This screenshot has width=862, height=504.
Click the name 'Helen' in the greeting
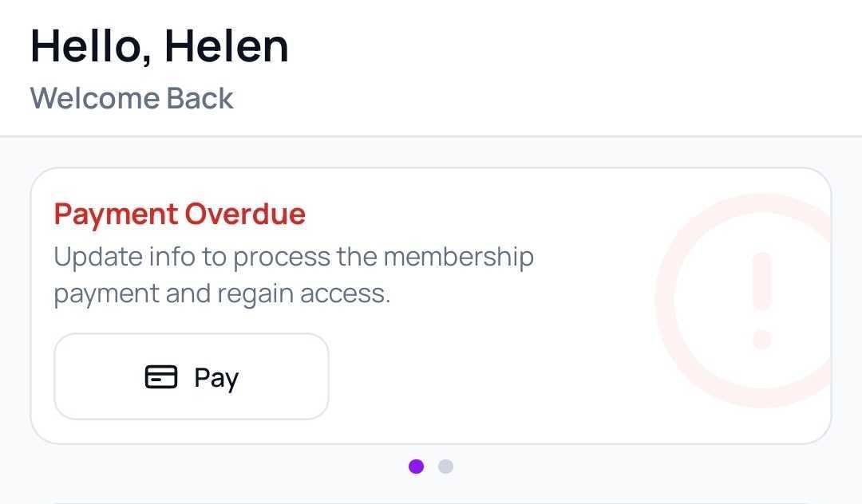click(x=227, y=45)
